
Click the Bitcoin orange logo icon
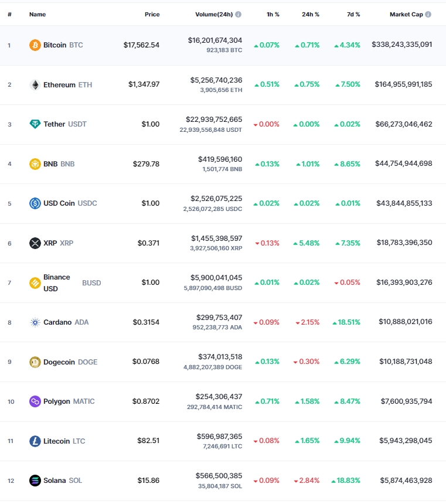[x=35, y=45]
